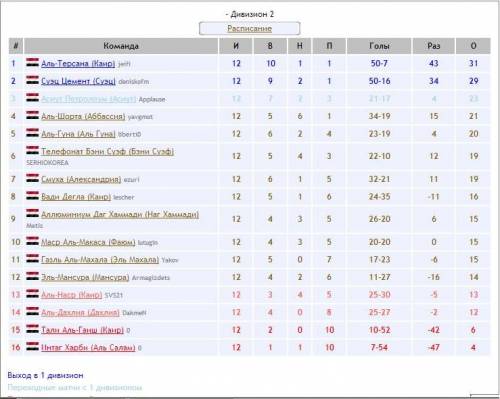Open the Расписание schedule button
This screenshot has height=399, width=500.
pos(249,28)
